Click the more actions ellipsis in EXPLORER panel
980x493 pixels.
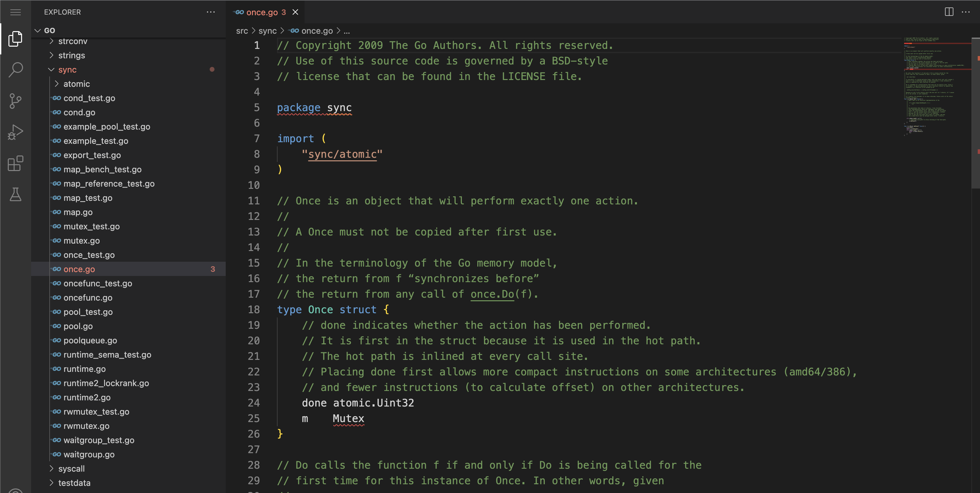pyautogui.click(x=210, y=12)
